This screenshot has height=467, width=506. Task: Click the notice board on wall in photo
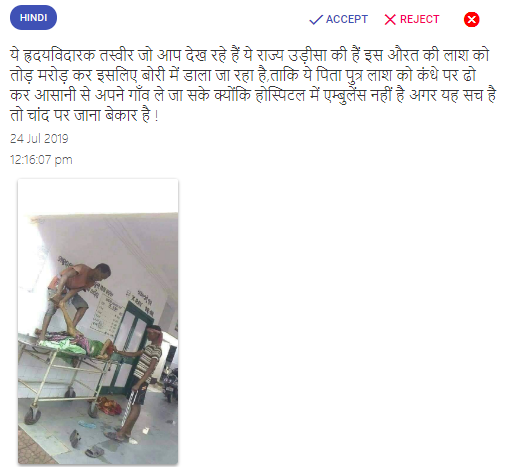click(x=107, y=315)
